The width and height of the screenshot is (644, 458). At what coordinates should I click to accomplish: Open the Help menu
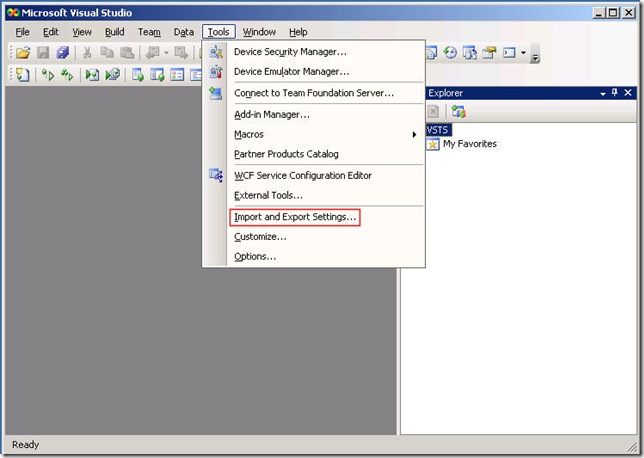coord(298,32)
